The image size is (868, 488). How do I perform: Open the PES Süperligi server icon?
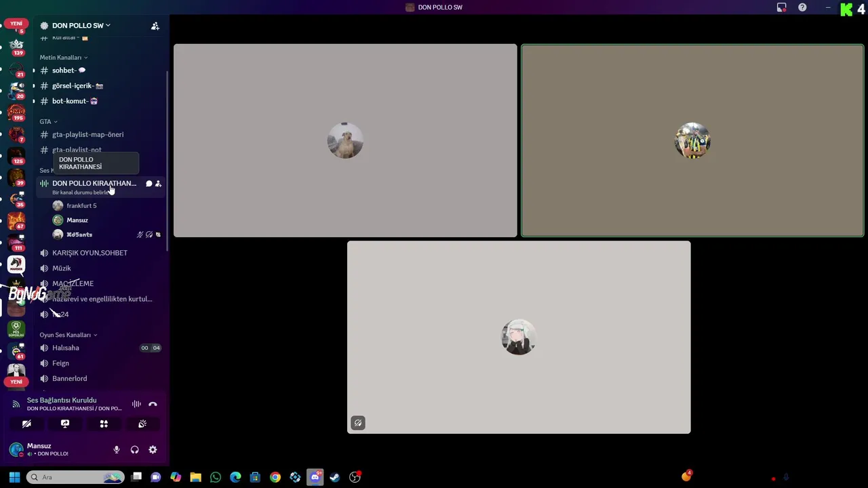(x=16, y=329)
